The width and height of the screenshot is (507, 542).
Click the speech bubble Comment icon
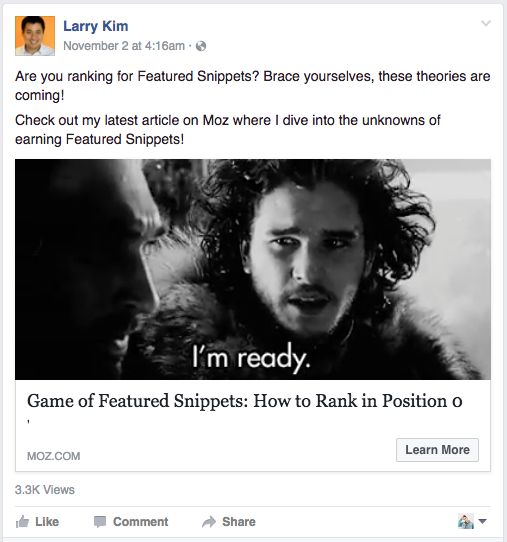100,522
